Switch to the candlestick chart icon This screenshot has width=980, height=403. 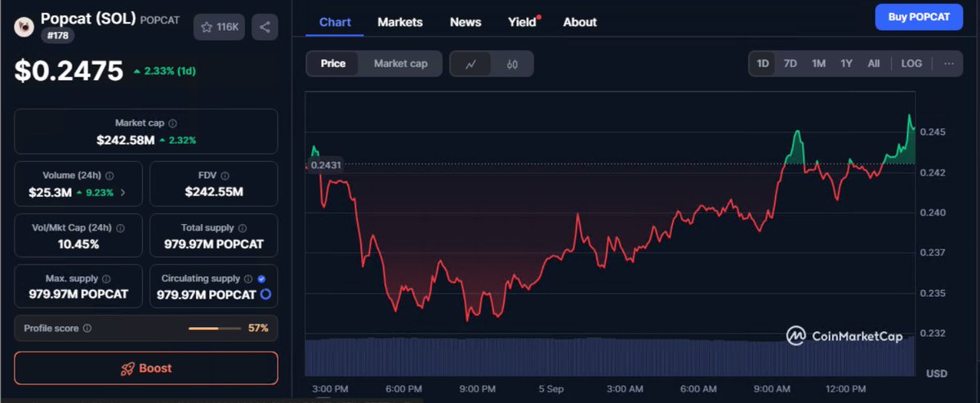512,64
